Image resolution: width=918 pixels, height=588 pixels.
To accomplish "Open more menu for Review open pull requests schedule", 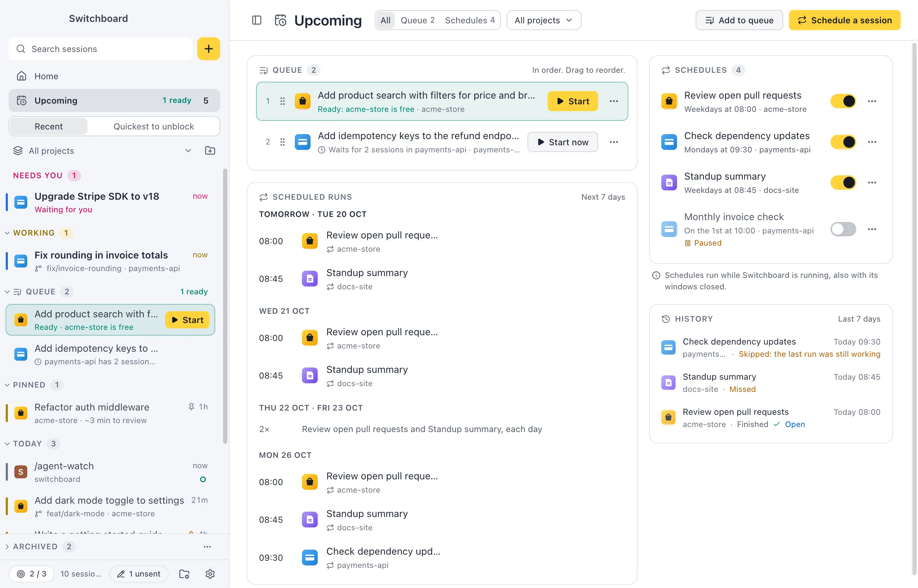I will 872,101.
